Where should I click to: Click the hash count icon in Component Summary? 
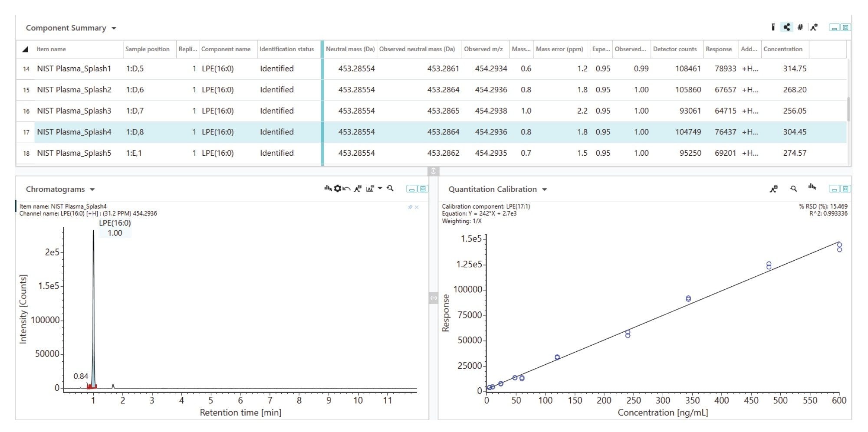pos(800,27)
